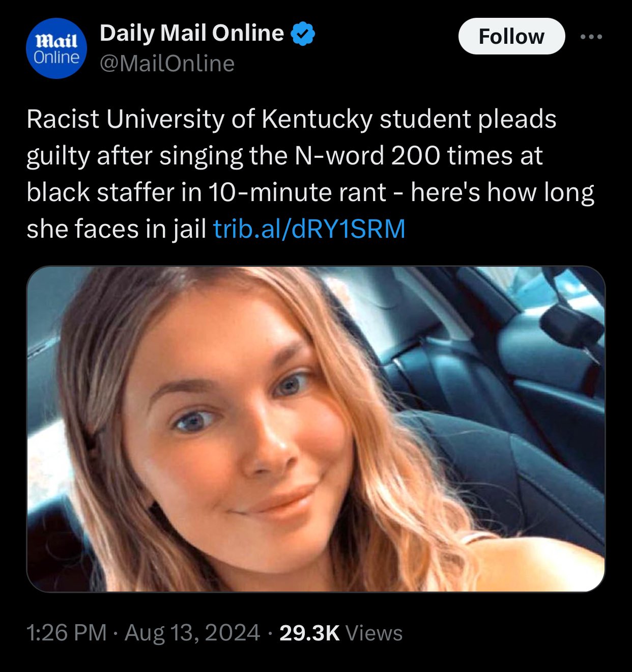Click the "guilty after singing" text line
The image size is (632, 672).
135,155
